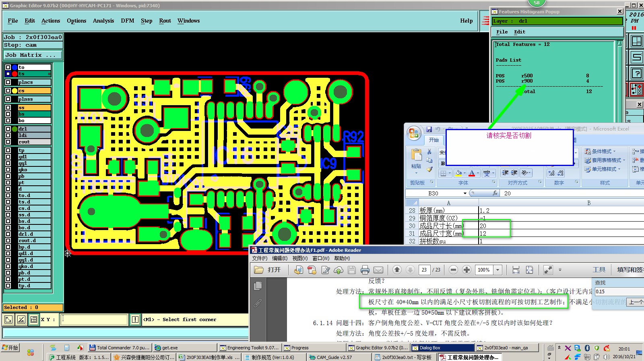Open the page thumbnails panel icon in Reader
Screen dimensions: 644x361
(x=258, y=286)
